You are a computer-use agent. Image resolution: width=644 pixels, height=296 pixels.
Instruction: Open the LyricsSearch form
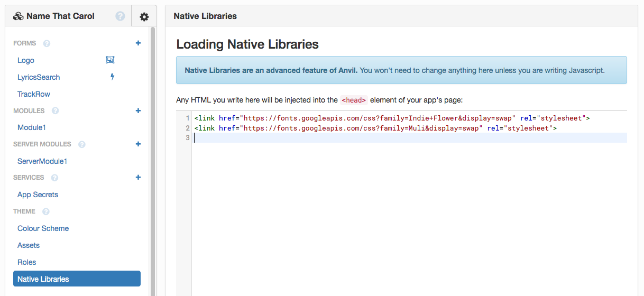point(39,77)
